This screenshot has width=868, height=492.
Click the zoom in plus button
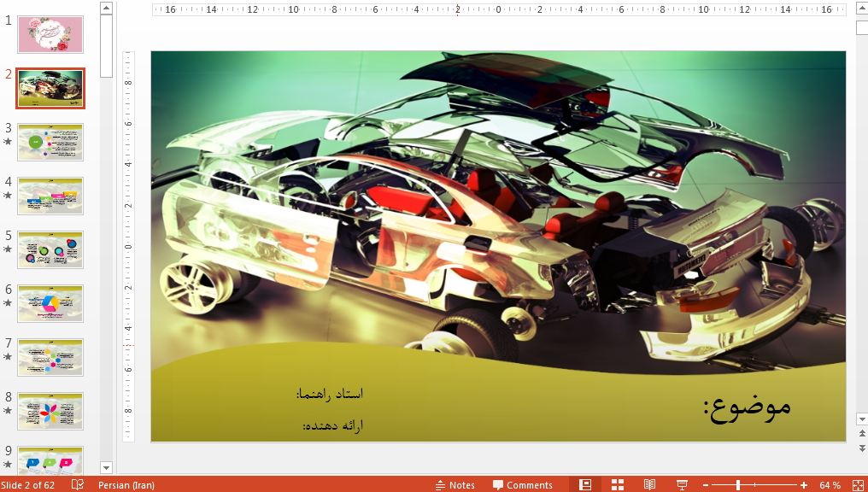tap(804, 484)
